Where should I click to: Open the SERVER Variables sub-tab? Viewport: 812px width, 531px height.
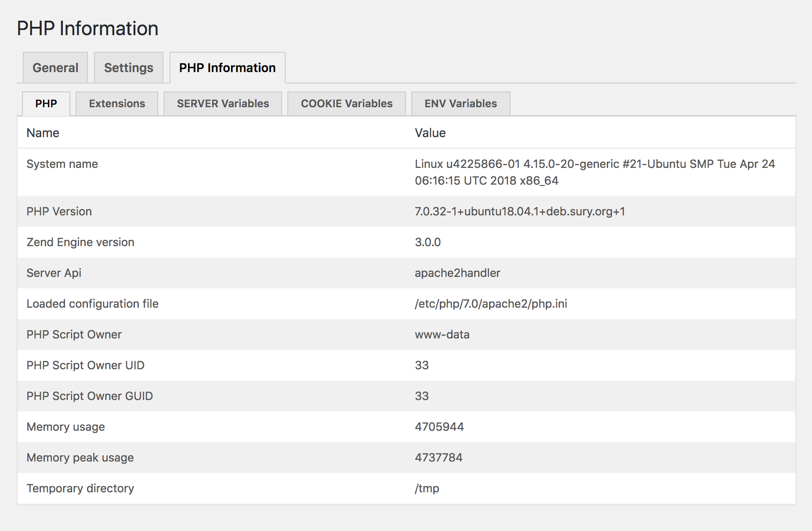(222, 103)
